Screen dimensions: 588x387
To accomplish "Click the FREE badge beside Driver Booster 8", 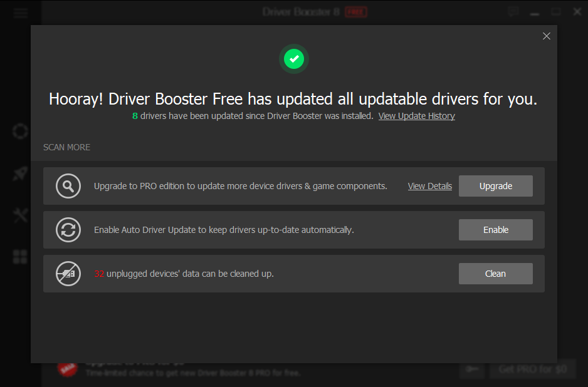I will click(357, 11).
